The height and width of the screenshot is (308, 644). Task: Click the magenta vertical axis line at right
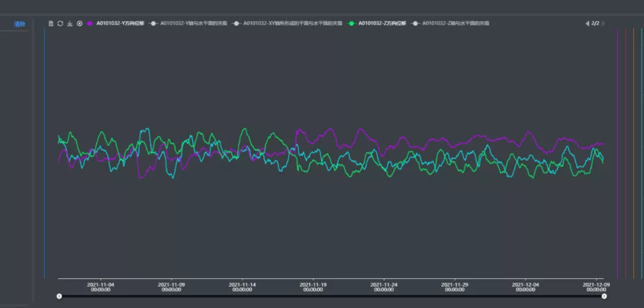pos(617,149)
